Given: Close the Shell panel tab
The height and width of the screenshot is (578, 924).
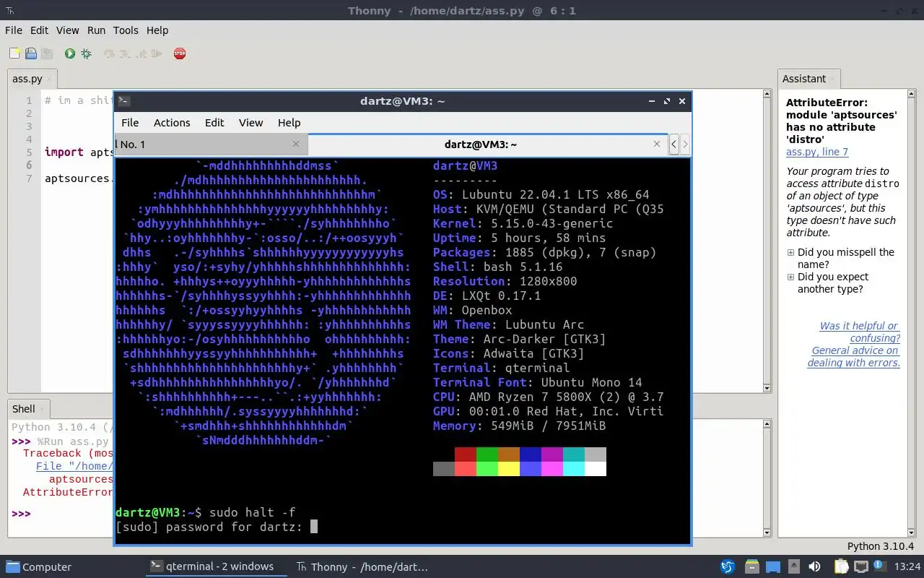Looking at the screenshot, I should pyautogui.click(x=43, y=409).
